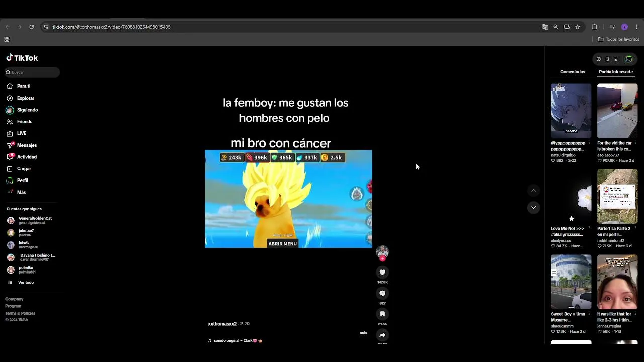Open the profile avatar in top pill
Image resolution: width=644 pixels, height=362 pixels.
pyautogui.click(x=629, y=59)
